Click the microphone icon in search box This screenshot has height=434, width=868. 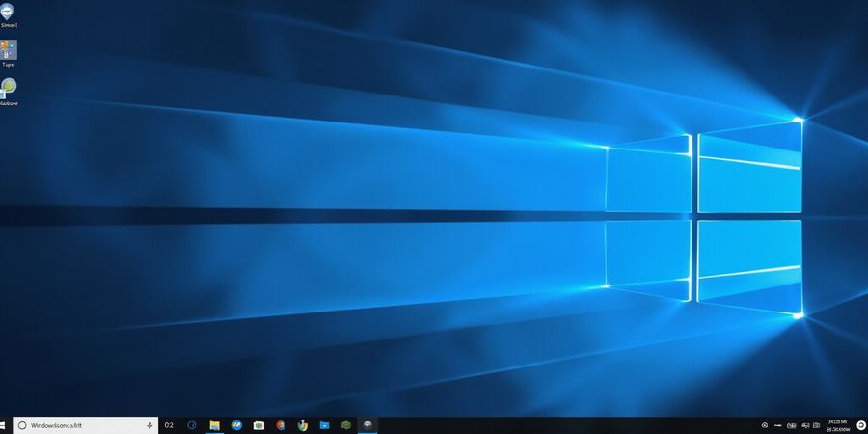pyautogui.click(x=149, y=425)
